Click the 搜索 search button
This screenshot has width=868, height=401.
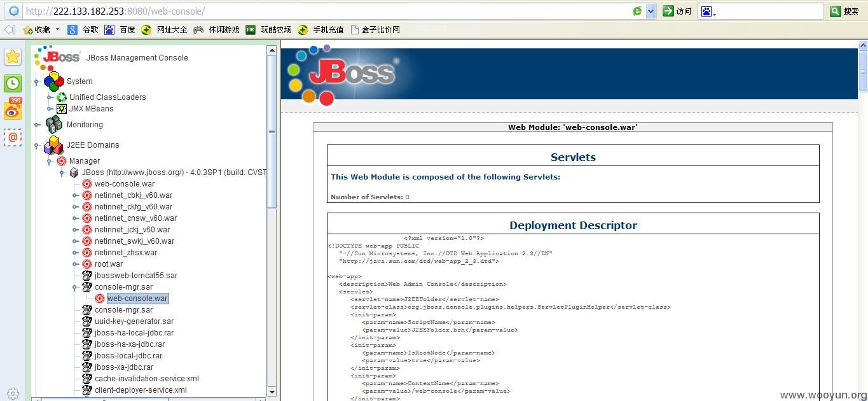pos(845,11)
